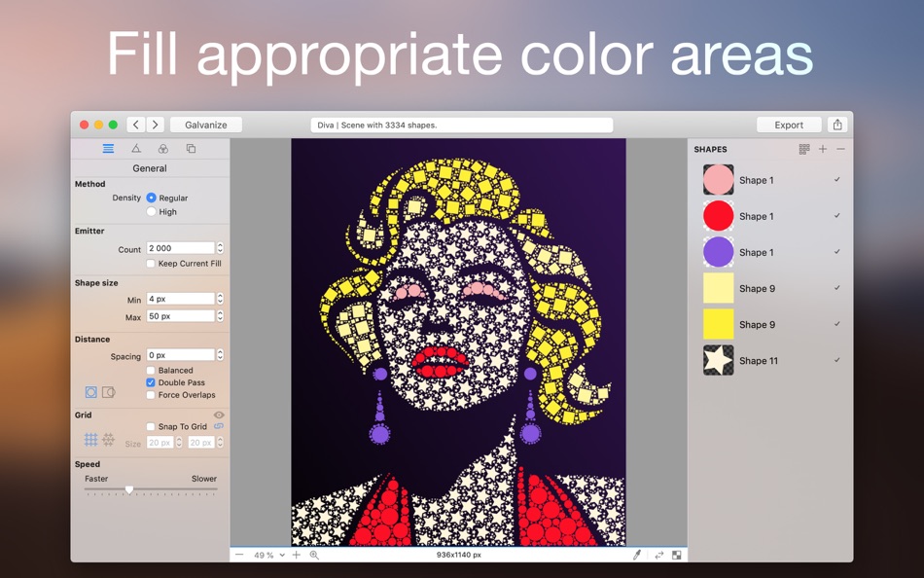Select the purple Shape 1 thumbnail

click(719, 252)
